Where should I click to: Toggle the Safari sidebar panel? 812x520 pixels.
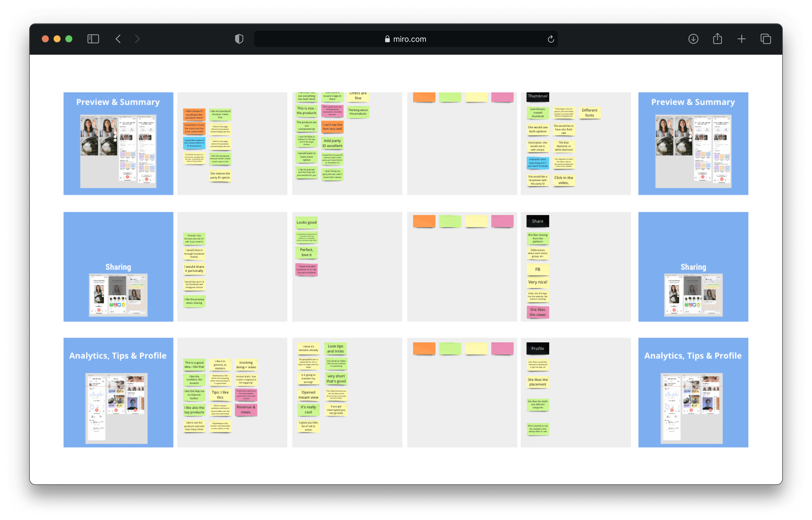93,39
